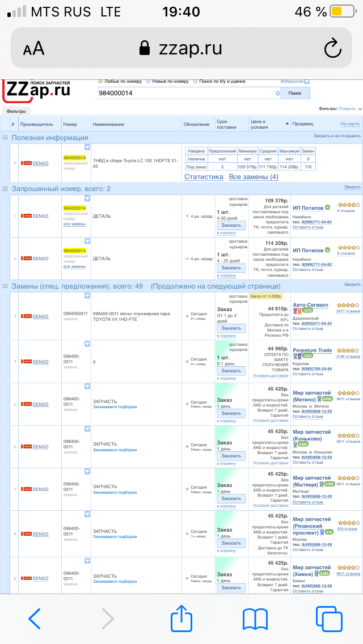Expand the Фильтры: Открыть dropdown
Screen dimensions: 363x644
[x=351, y=108]
